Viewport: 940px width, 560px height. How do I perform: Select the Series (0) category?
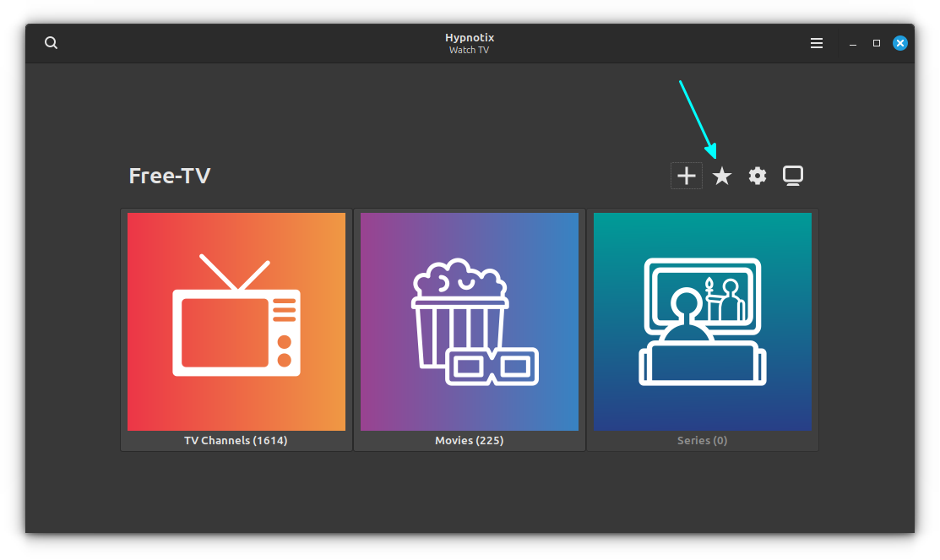click(x=702, y=329)
